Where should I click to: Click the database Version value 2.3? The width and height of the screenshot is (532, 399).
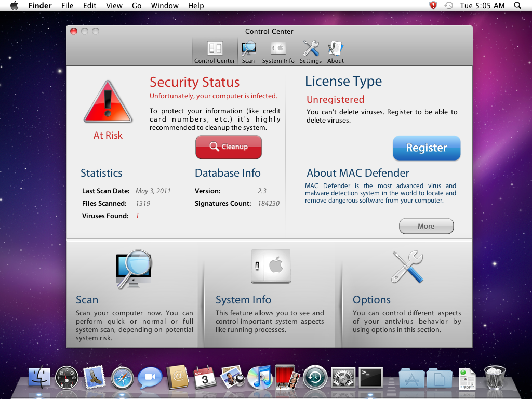(262, 191)
